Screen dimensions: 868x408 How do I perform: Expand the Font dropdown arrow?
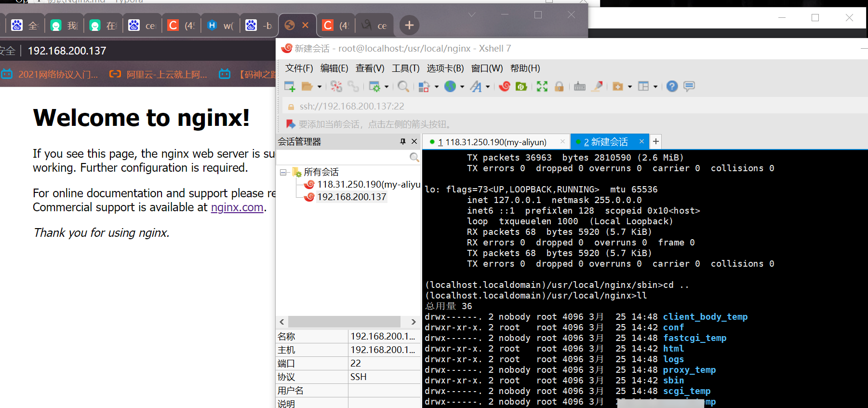(x=488, y=87)
